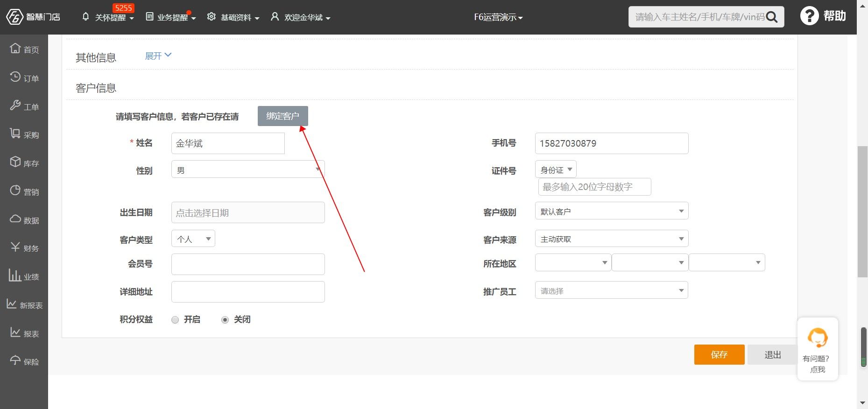Select 关闭 for 积分权益
This screenshot has width=868, height=409.
(225, 320)
